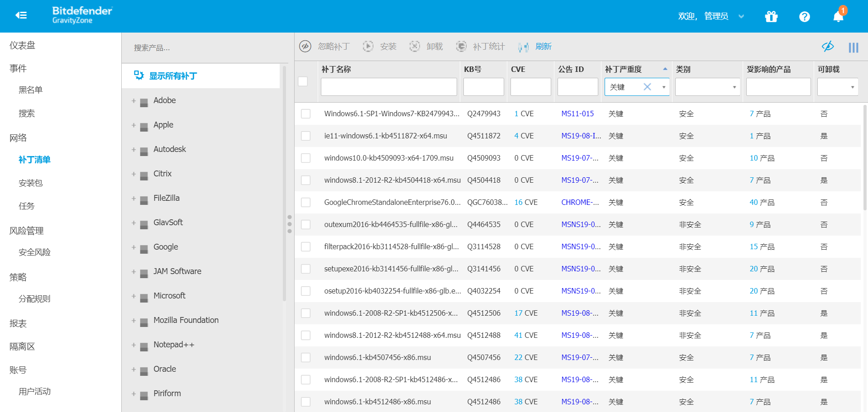868x412 pixels.
Task: Collapse sidebar with the back-arrow menu icon
Action: 21,16
